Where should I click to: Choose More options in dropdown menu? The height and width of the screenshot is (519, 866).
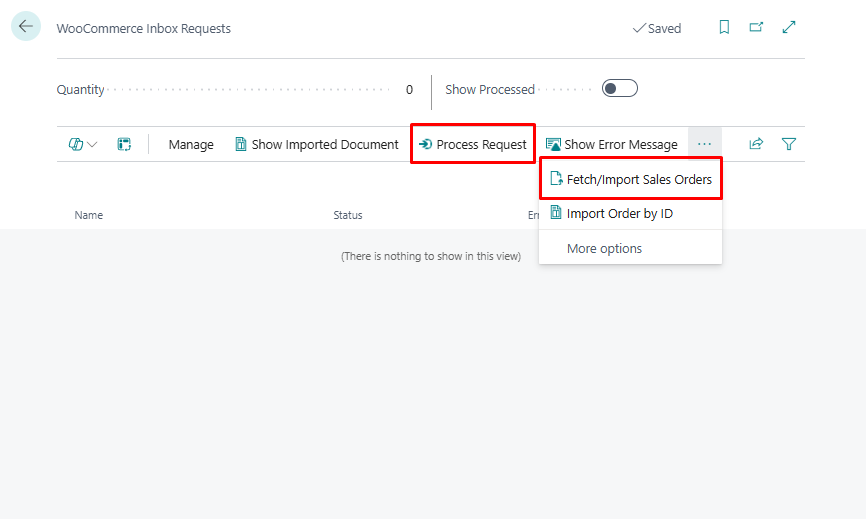point(631,248)
